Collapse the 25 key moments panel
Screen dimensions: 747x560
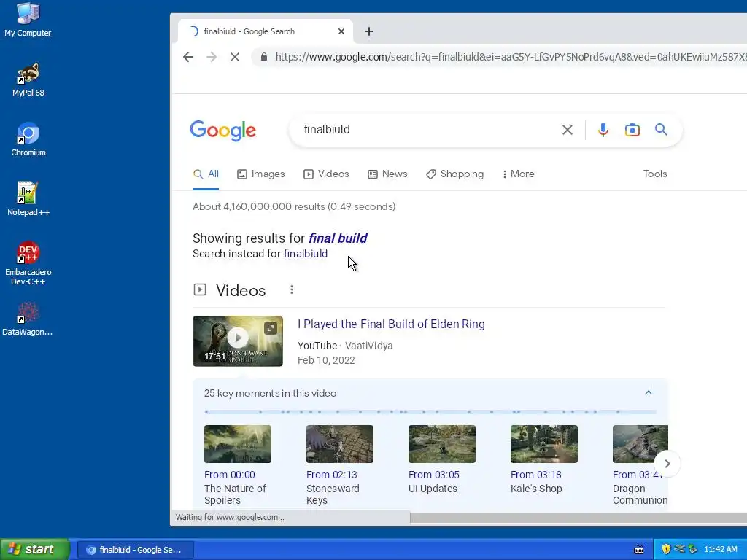point(648,392)
